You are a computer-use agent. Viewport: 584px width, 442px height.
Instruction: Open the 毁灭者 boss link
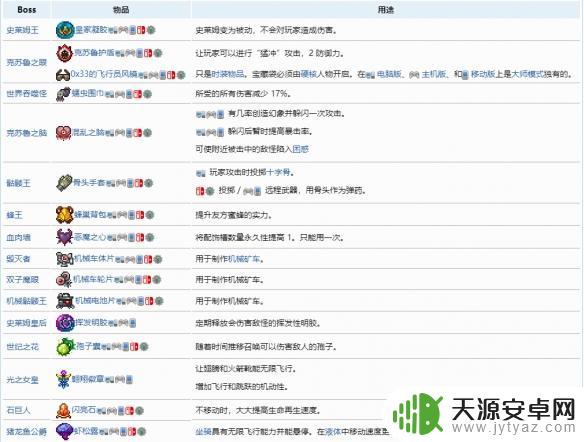(x=18, y=259)
